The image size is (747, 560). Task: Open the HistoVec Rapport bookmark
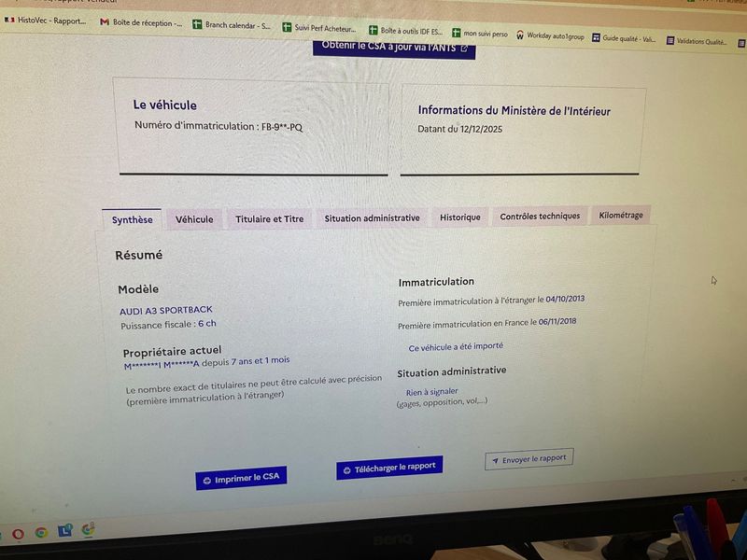pos(45,20)
